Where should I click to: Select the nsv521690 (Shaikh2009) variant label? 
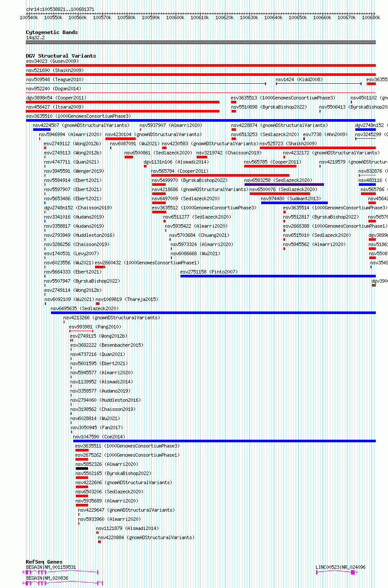tap(54, 70)
